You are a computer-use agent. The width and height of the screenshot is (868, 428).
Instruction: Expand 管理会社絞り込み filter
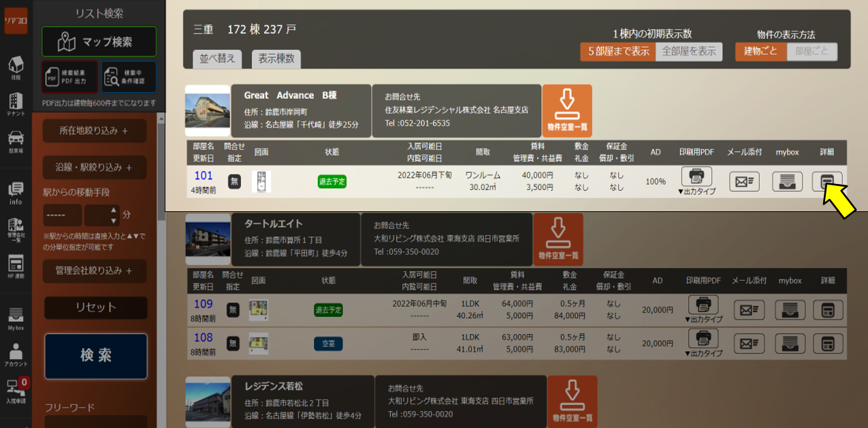click(94, 271)
